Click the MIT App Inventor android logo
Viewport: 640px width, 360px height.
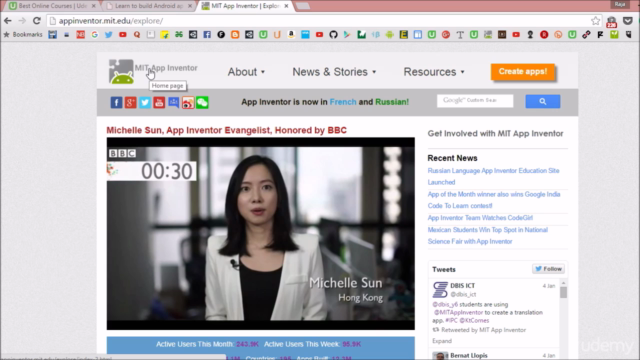point(121,72)
